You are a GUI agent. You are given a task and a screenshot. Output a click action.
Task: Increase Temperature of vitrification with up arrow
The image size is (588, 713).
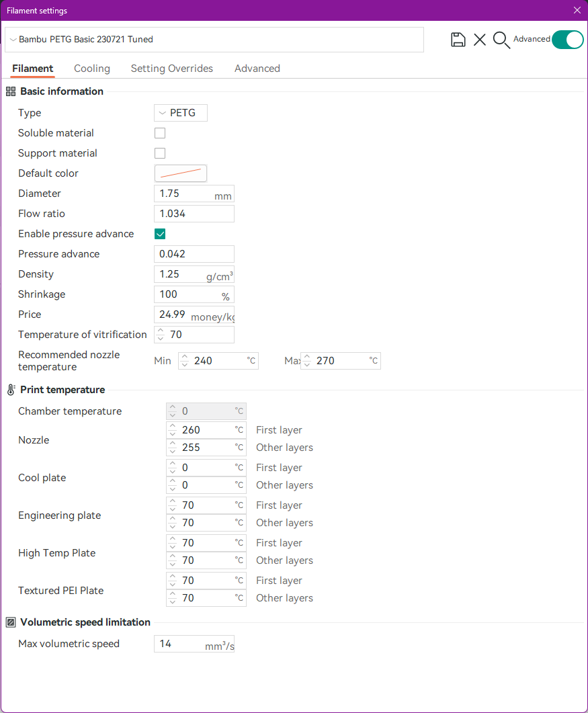[x=160, y=331]
